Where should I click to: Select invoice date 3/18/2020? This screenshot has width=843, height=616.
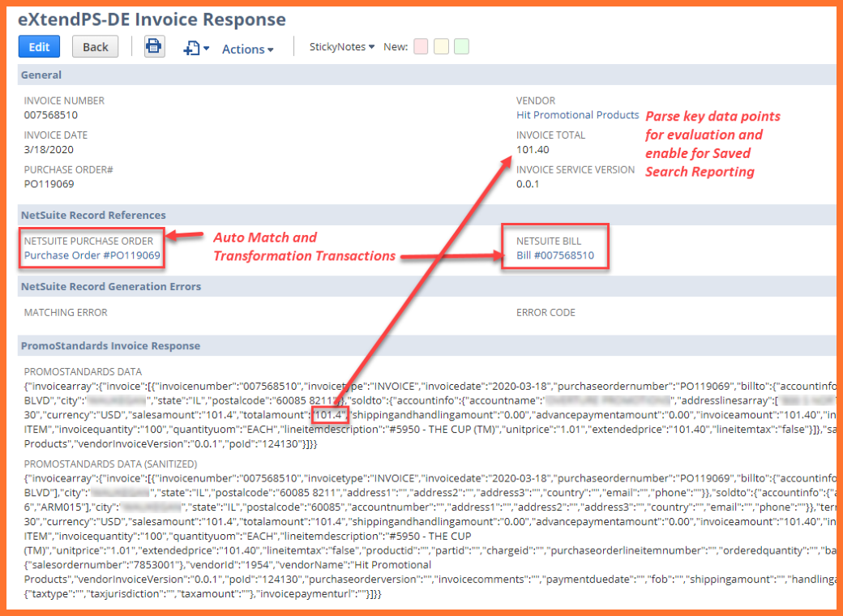pos(49,149)
